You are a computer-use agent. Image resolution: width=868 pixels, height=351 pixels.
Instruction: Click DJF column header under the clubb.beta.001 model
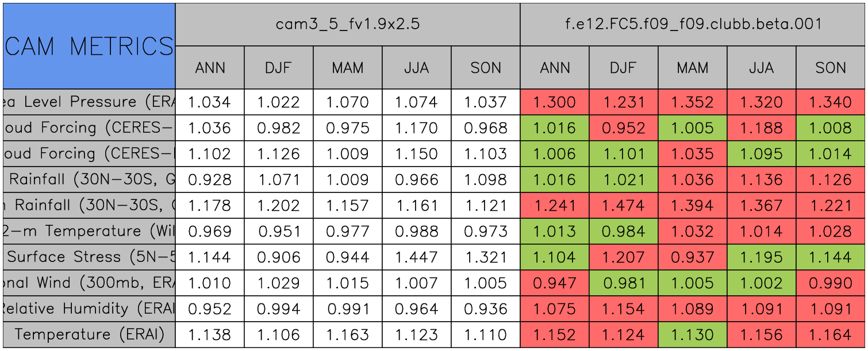pos(623,68)
